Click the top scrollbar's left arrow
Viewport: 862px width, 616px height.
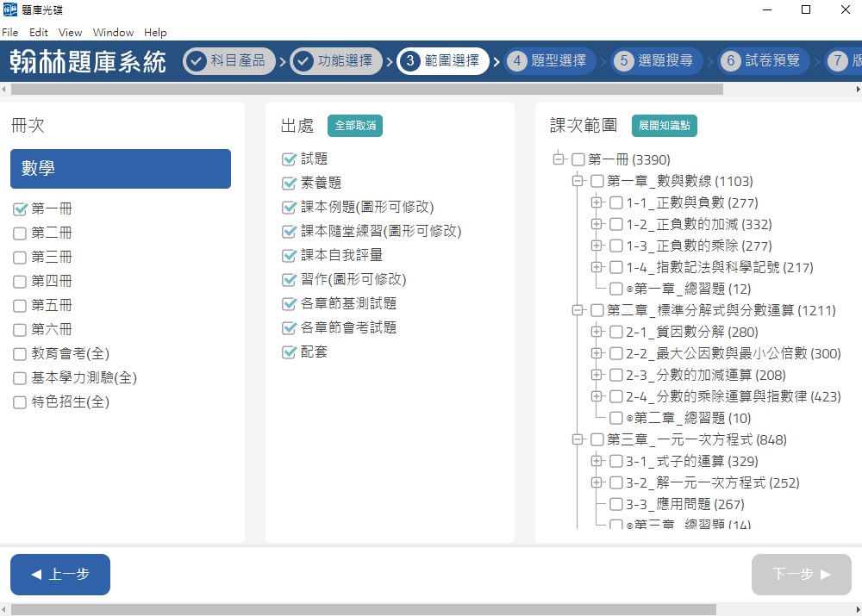point(3,89)
